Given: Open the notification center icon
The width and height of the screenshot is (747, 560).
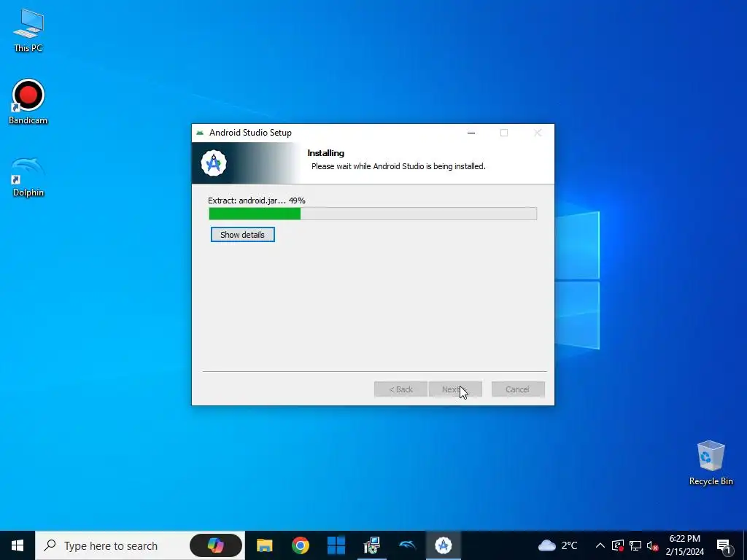Looking at the screenshot, I should tap(724, 545).
